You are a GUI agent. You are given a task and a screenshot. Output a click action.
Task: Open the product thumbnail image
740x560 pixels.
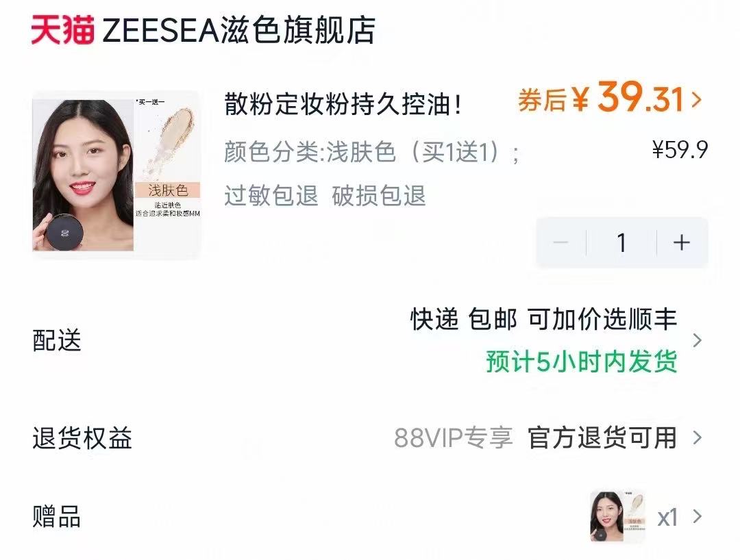(116, 175)
